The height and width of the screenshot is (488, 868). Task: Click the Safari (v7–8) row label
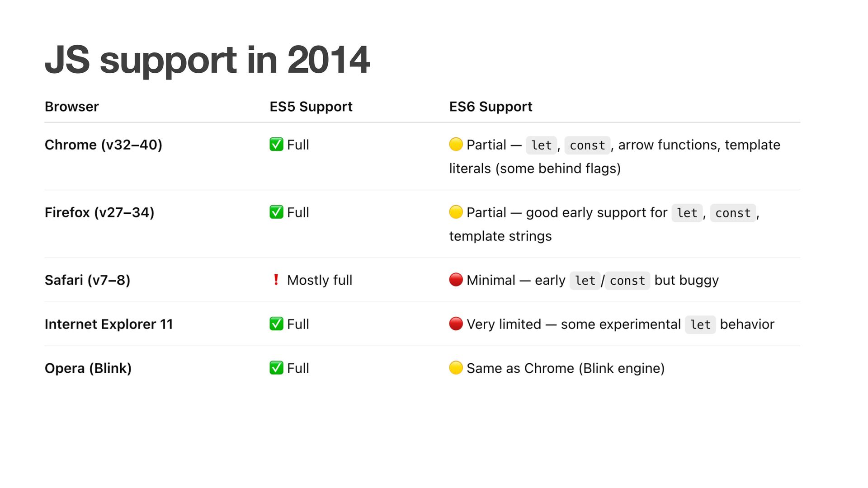pos(87,280)
